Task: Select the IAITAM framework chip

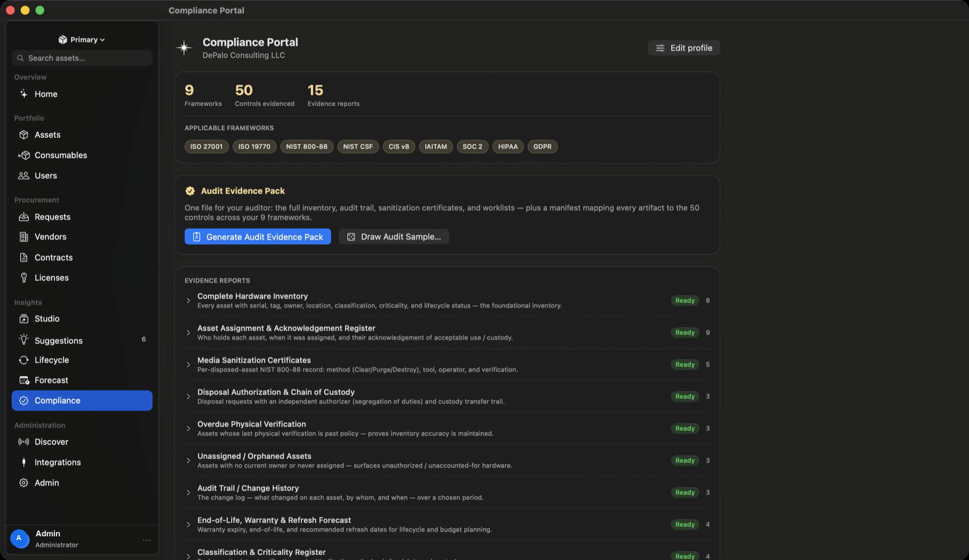Action: click(436, 146)
